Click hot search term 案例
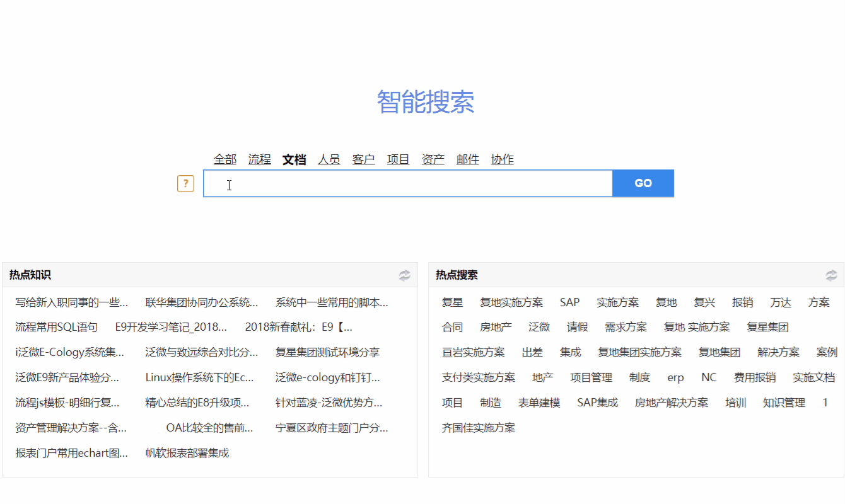 point(827,353)
